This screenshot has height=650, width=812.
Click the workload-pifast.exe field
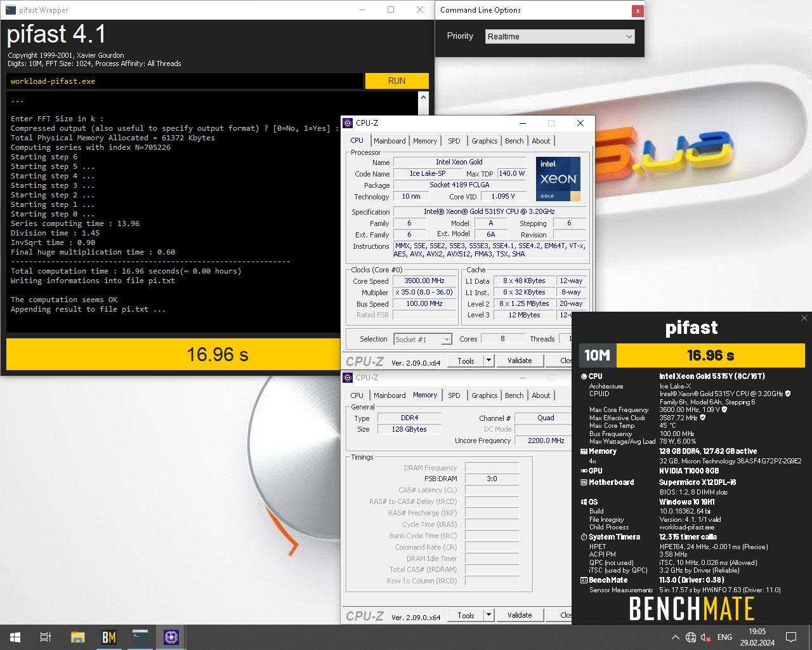click(185, 81)
